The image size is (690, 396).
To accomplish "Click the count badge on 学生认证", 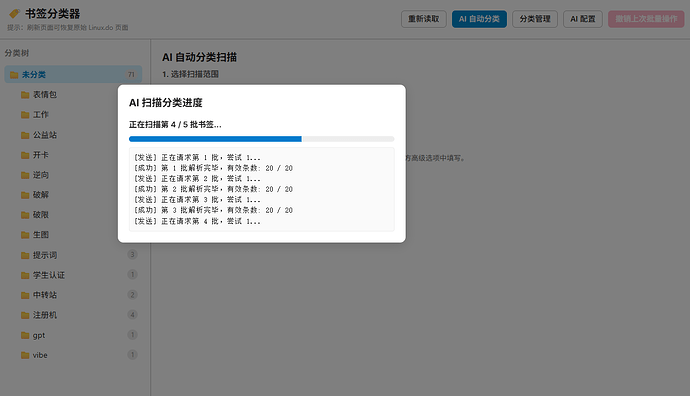I will click(x=132, y=275).
